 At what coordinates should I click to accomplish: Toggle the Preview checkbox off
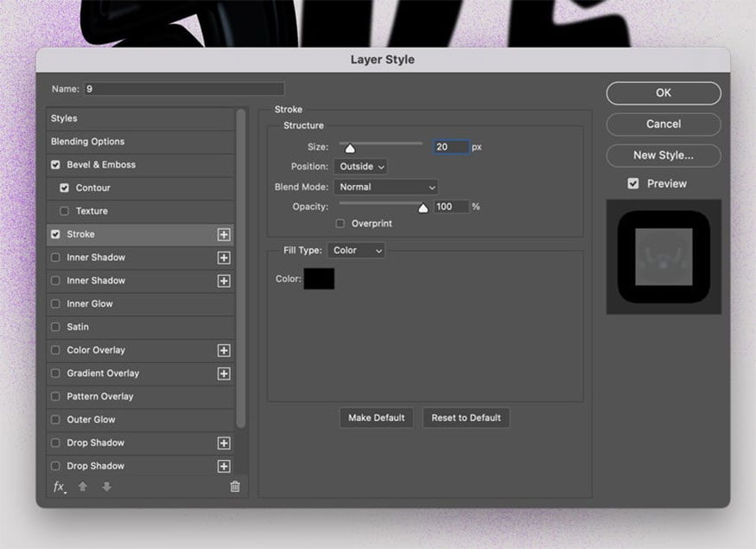pos(633,183)
